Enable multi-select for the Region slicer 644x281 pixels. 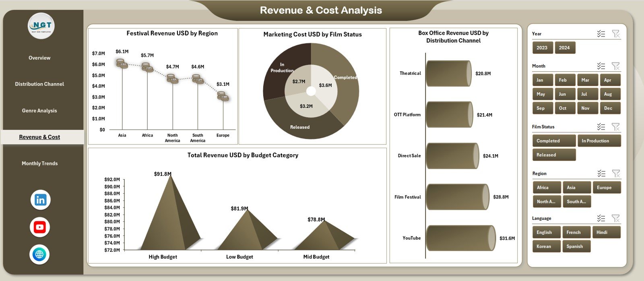[x=601, y=174]
